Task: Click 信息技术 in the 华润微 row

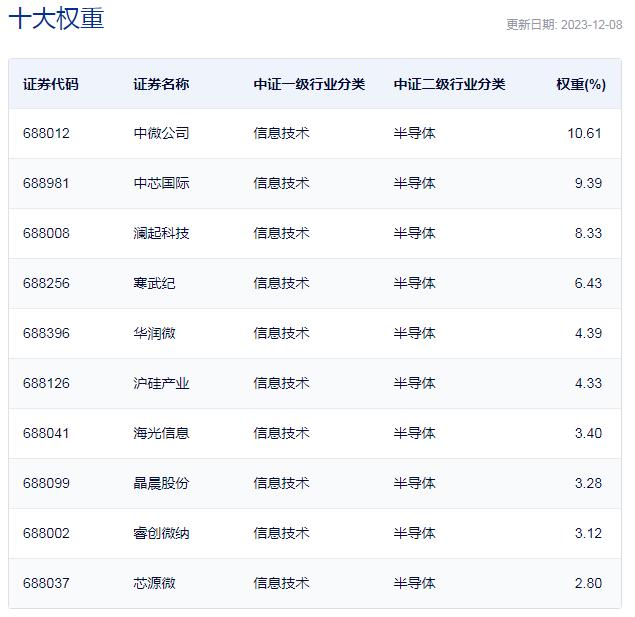Action: click(x=281, y=333)
